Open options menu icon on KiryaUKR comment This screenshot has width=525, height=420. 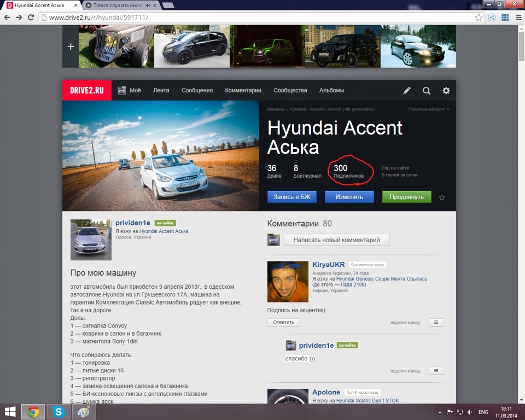pyautogui.click(x=436, y=322)
